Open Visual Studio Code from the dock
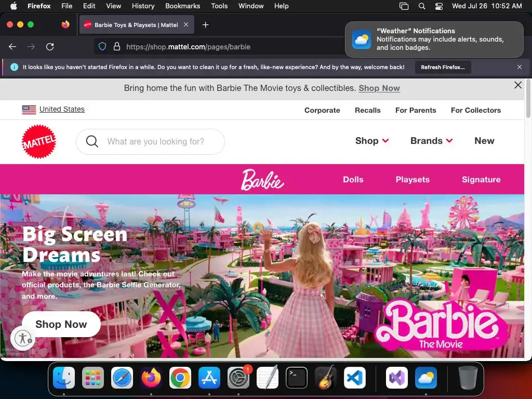The height and width of the screenshot is (399, 532). click(355, 378)
